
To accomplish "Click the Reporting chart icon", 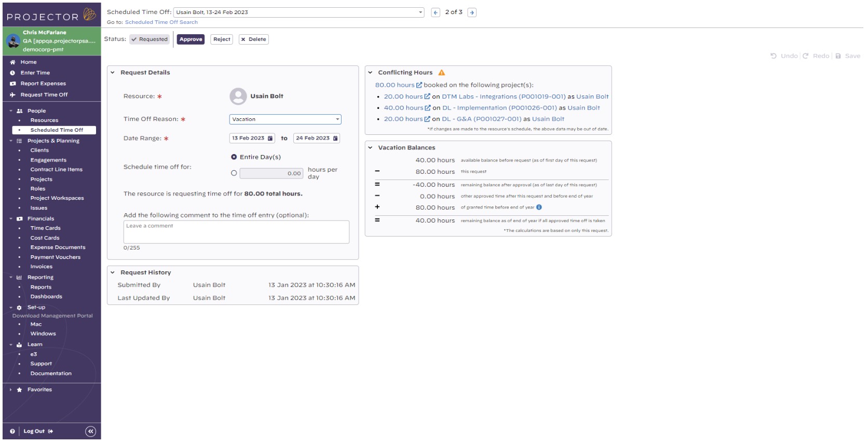I will pos(20,278).
